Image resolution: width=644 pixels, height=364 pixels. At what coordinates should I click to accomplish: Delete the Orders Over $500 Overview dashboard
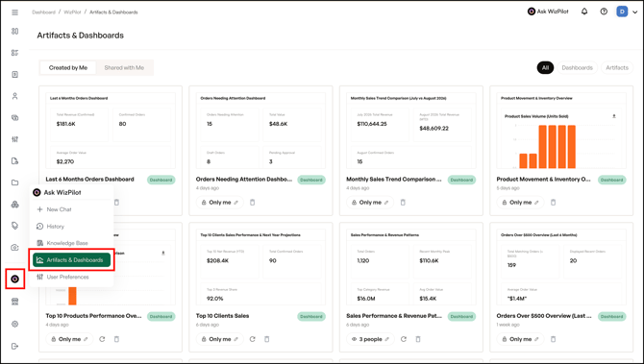pyautogui.click(x=554, y=339)
